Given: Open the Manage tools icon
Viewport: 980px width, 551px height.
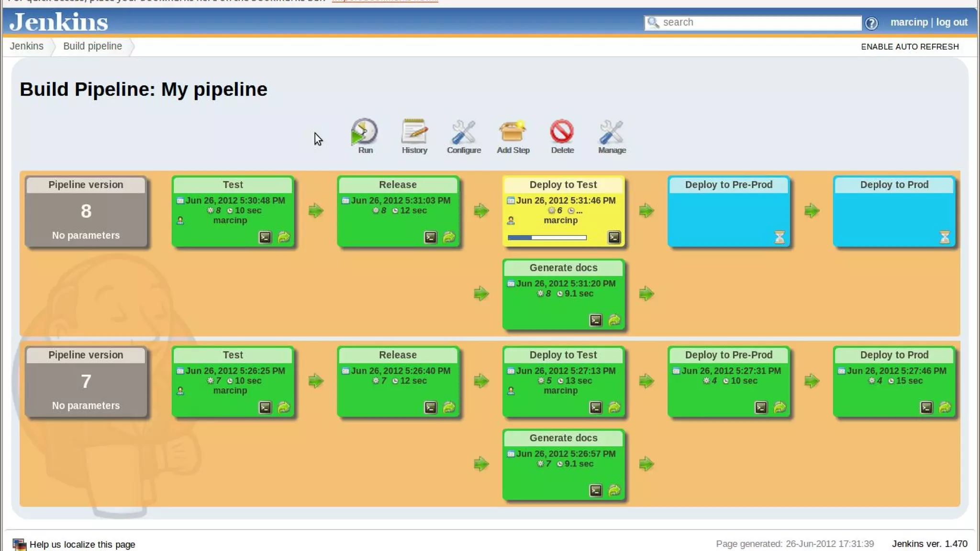Looking at the screenshot, I should (612, 132).
